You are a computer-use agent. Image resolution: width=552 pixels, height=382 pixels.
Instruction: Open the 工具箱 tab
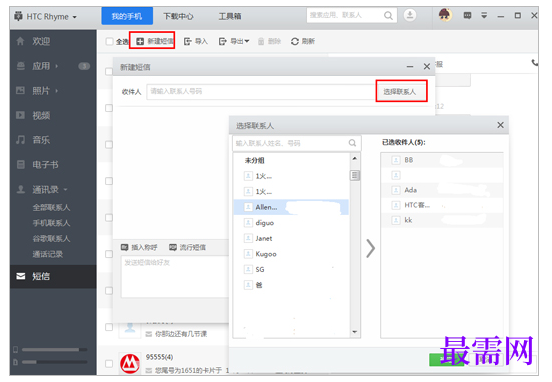[x=230, y=16]
